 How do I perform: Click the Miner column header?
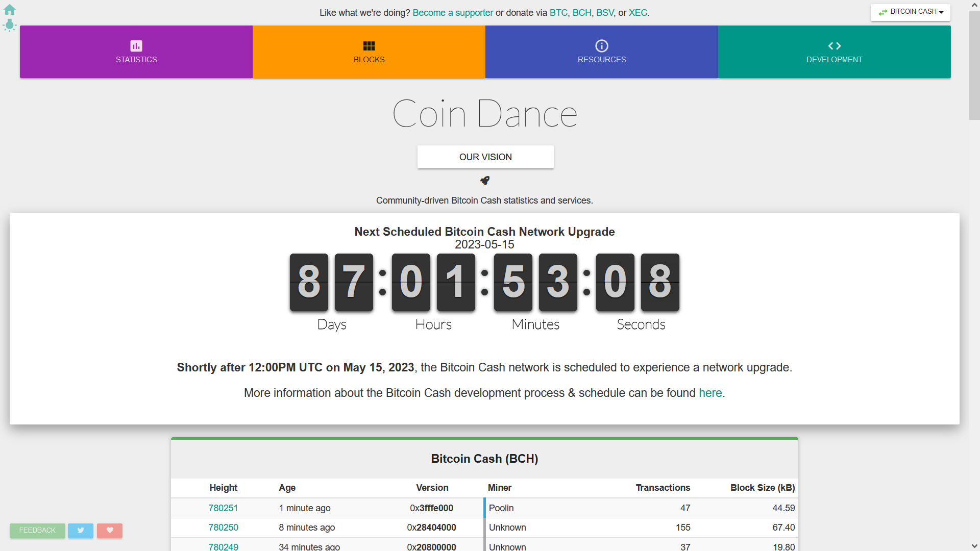(499, 488)
